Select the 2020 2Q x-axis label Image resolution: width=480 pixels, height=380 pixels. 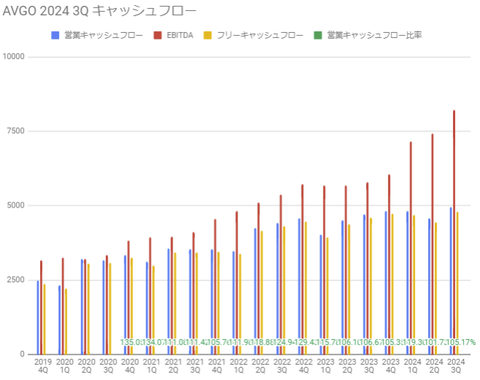point(86,366)
